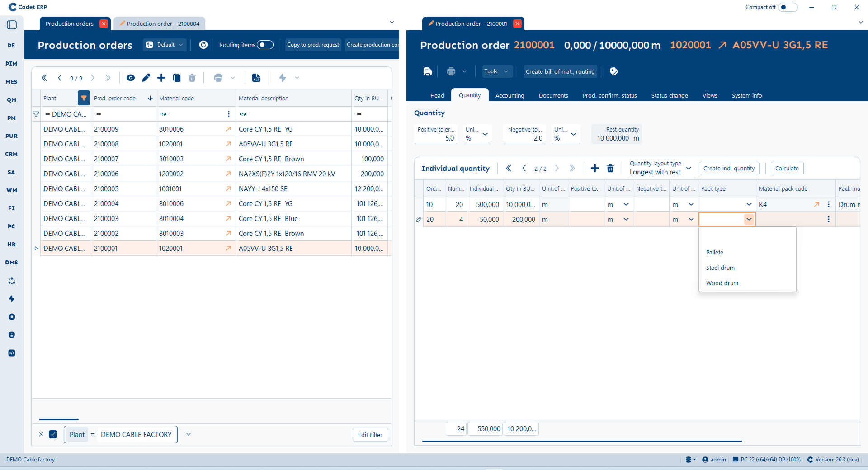Image resolution: width=868 pixels, height=470 pixels.
Task: Click the Calculate button
Action: coord(787,168)
